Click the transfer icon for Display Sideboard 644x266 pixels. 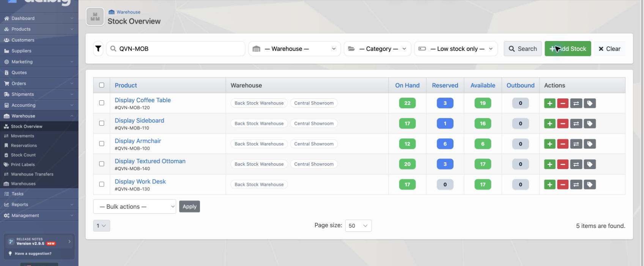[x=576, y=123]
